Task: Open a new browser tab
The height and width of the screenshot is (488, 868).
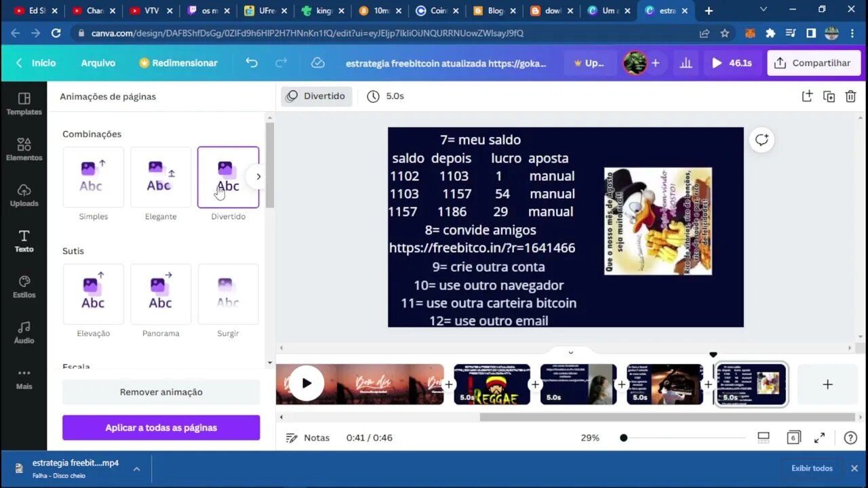Action: [709, 11]
